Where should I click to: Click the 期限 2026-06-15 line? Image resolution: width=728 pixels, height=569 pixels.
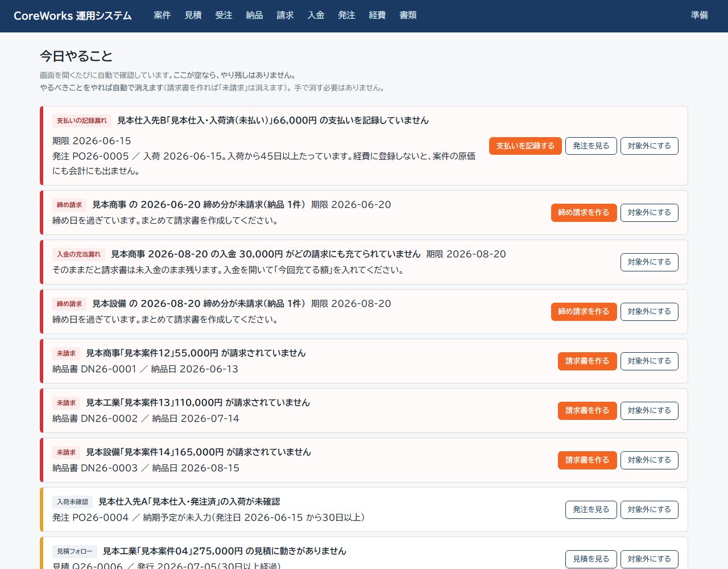[92, 141]
